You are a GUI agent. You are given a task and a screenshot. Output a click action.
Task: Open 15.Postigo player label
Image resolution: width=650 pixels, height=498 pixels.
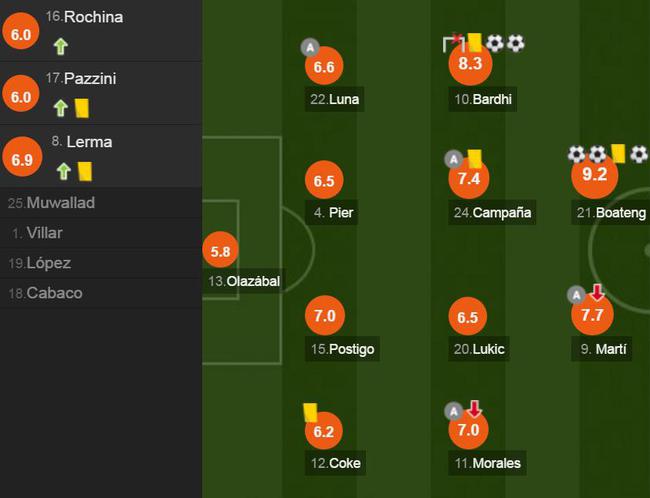[x=342, y=349]
